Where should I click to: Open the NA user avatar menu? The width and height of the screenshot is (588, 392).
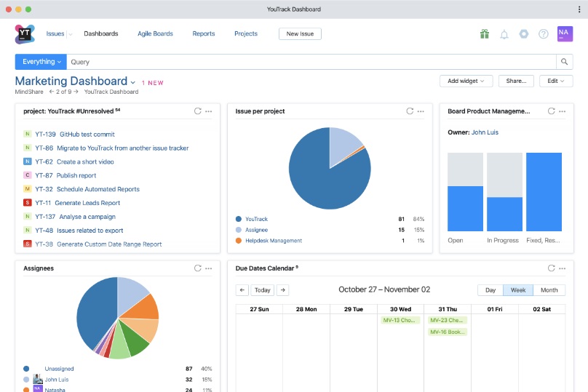[x=565, y=33]
